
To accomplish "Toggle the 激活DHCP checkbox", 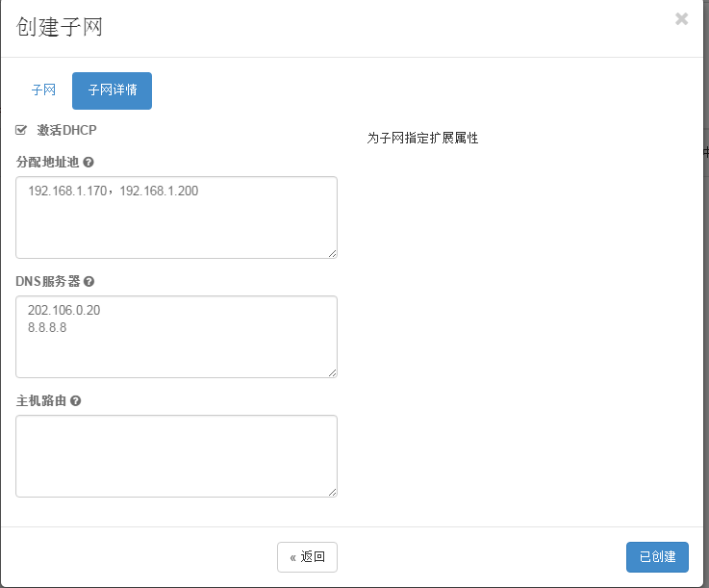I will click(21, 130).
